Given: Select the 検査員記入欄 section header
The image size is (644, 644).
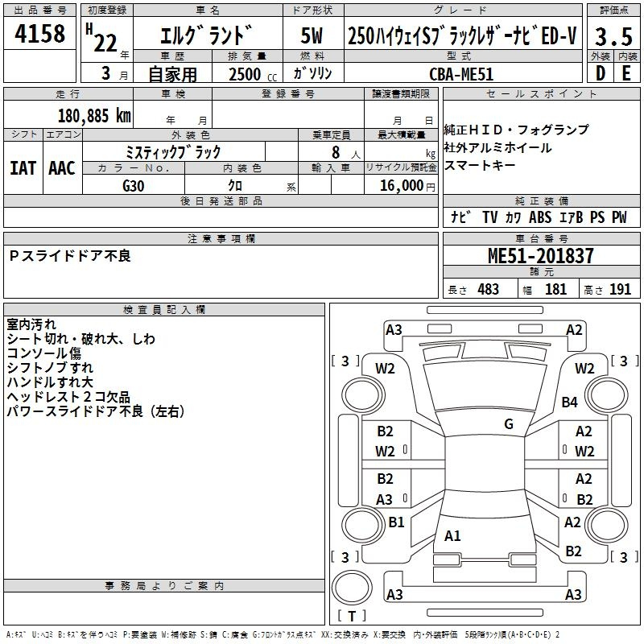Looking at the screenshot, I should click(x=164, y=310).
